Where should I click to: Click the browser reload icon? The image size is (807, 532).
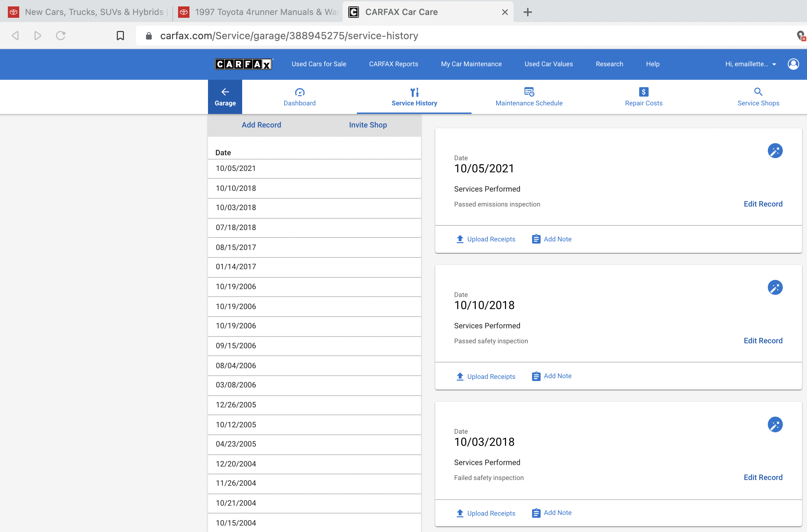[61, 36]
